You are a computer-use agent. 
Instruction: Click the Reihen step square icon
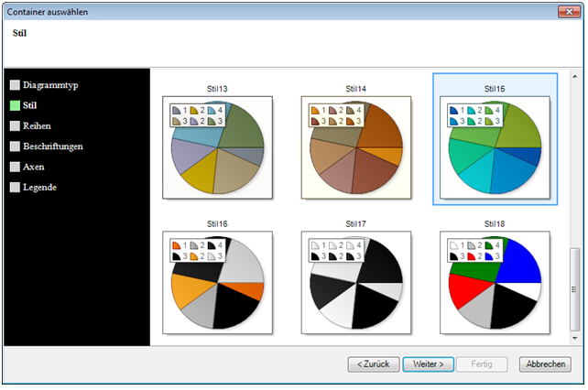pos(15,126)
